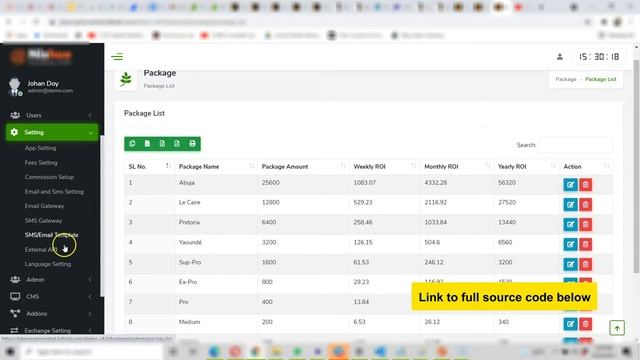Edit the Sup-Pro package
This screenshot has width=640, height=360.
pyautogui.click(x=570, y=264)
